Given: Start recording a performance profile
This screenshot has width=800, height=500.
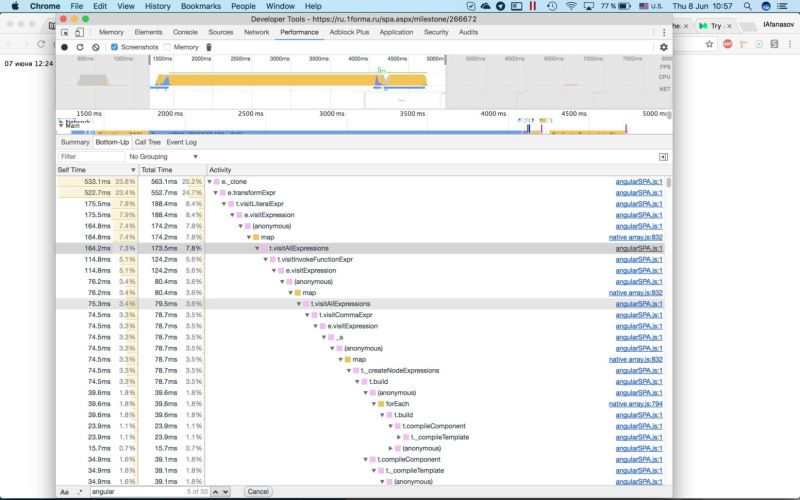Looking at the screenshot, I should (x=65, y=47).
